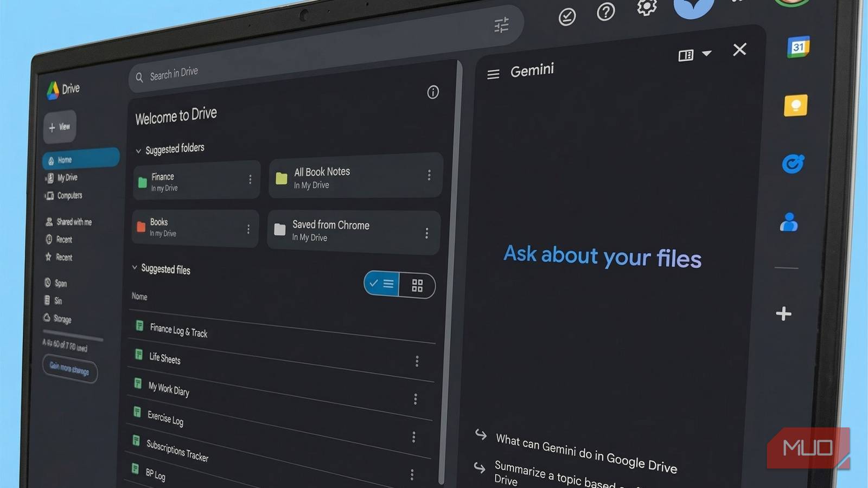Open more options for Finance folder
This screenshot has height=488, width=868.
(x=250, y=179)
